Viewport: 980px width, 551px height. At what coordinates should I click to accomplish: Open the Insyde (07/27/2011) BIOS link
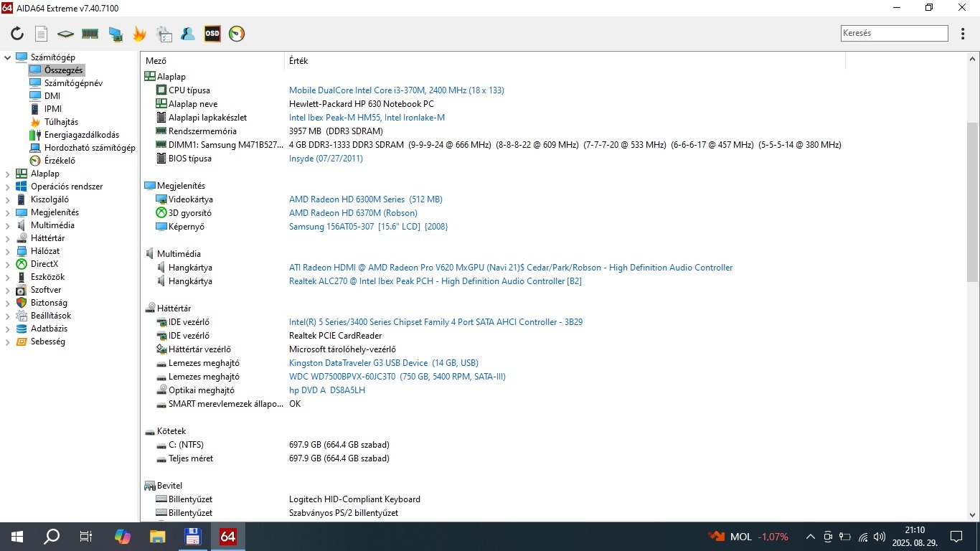pyautogui.click(x=326, y=159)
